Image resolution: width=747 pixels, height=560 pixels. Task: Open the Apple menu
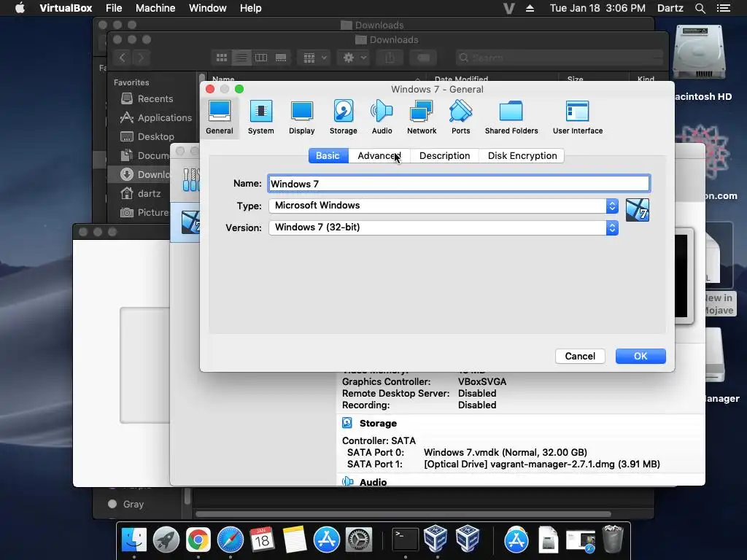[x=20, y=8]
